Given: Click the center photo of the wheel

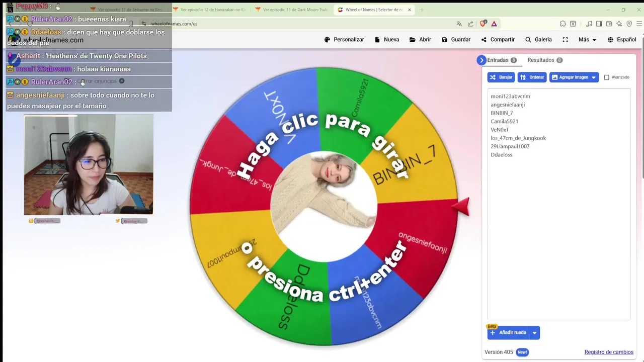Looking at the screenshot, I should pos(324,206).
